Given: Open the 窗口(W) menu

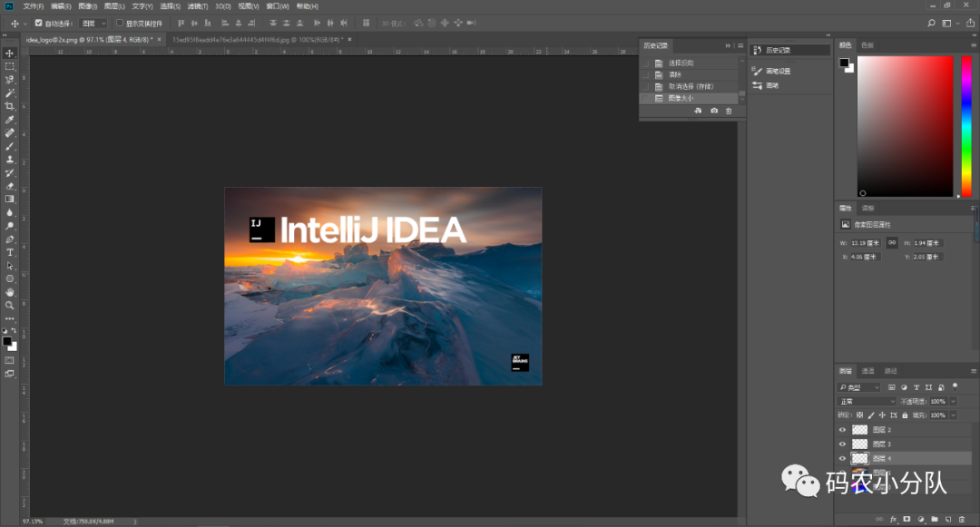Looking at the screenshot, I should (278, 6).
